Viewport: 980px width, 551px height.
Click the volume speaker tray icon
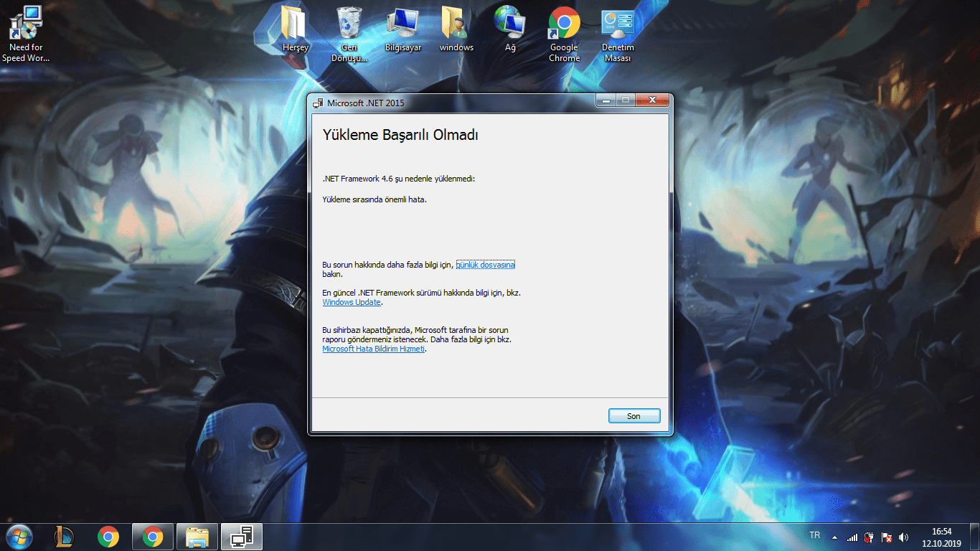point(904,537)
